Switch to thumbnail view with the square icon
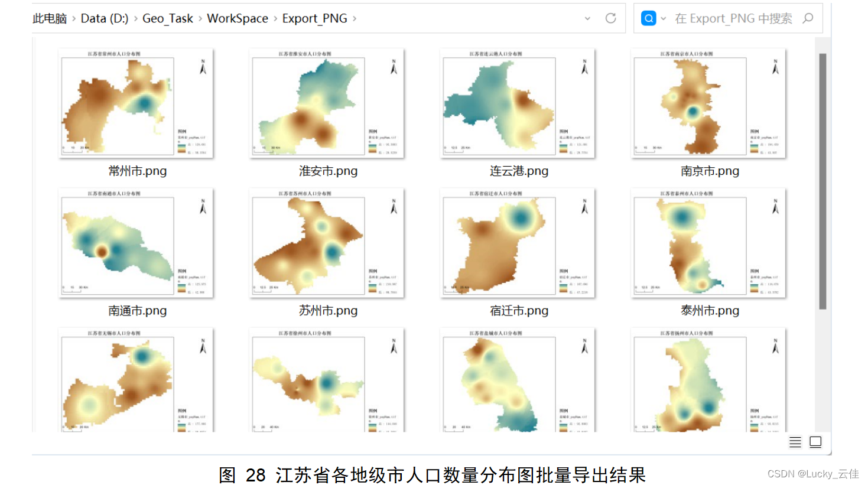868x485 pixels. [x=816, y=442]
